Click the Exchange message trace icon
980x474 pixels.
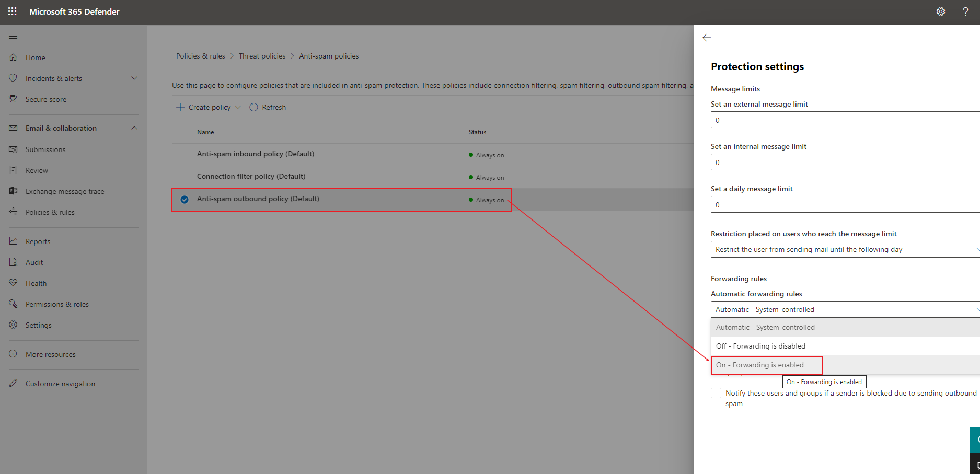[x=13, y=191]
